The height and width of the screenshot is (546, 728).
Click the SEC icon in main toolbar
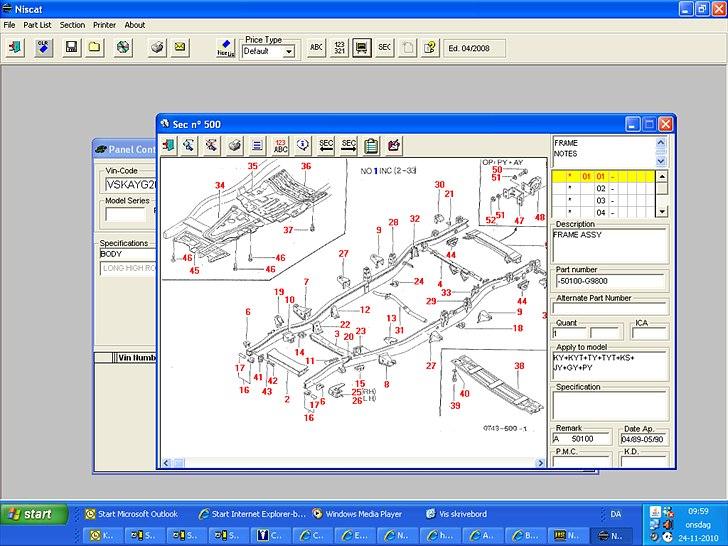click(x=384, y=47)
